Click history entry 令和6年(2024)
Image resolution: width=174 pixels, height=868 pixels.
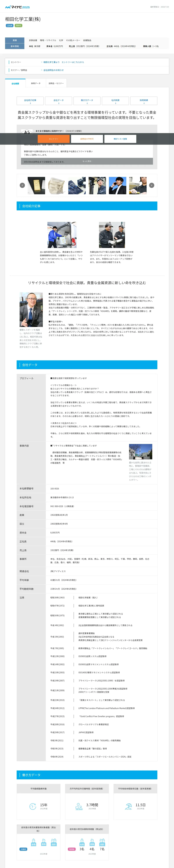(57, 756)
